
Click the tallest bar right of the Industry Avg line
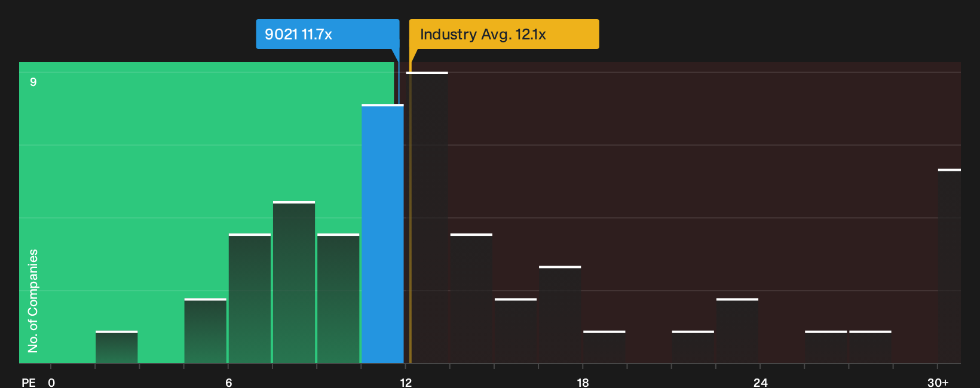click(427, 217)
